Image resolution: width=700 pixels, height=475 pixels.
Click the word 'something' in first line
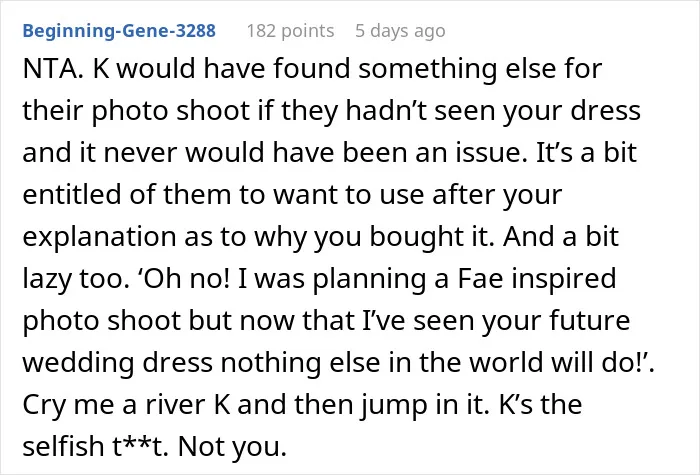pyautogui.click(x=427, y=69)
